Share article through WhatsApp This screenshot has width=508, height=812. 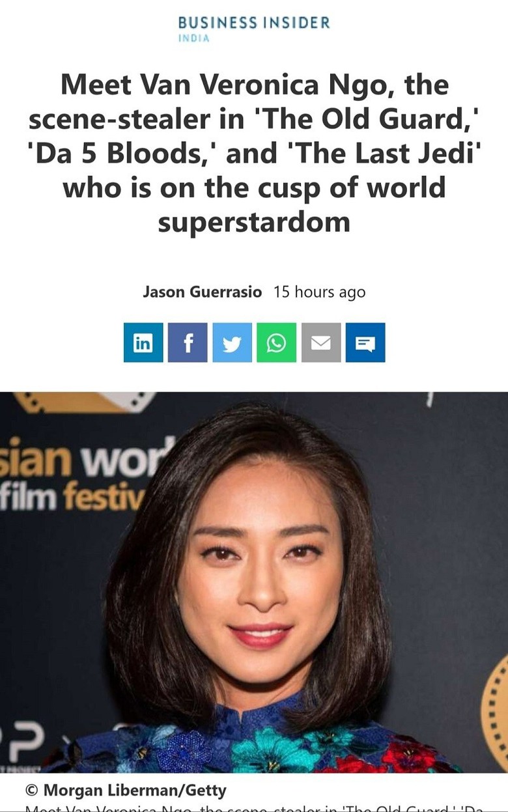point(276,343)
